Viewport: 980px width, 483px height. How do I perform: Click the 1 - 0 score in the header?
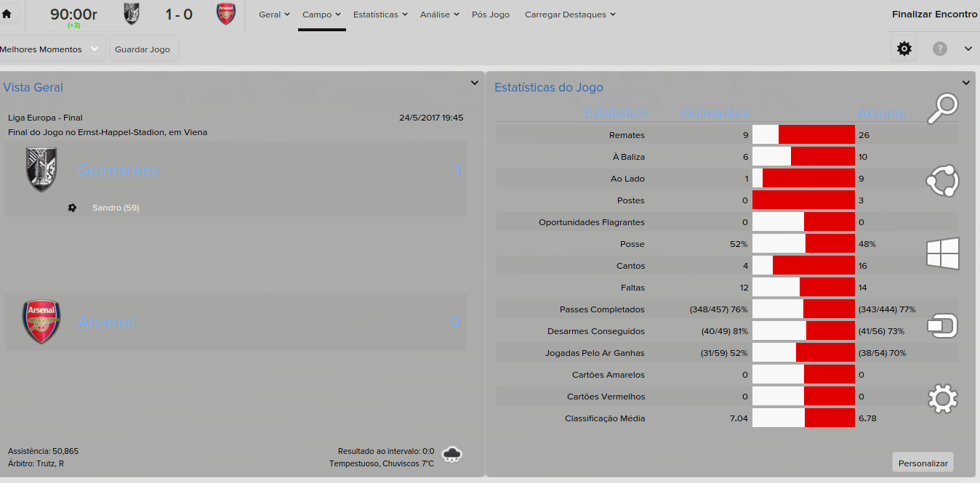pos(179,14)
